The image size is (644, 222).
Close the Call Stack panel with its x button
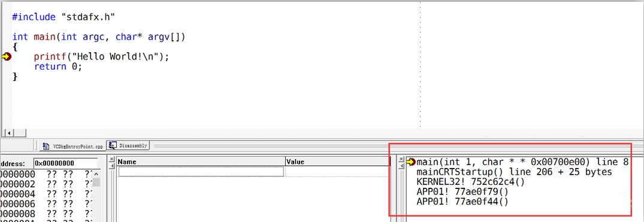click(x=401, y=160)
